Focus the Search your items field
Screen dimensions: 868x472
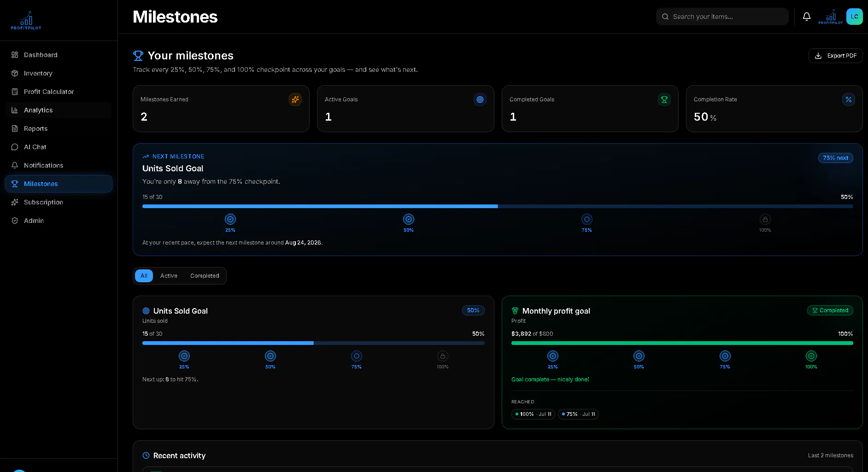[x=722, y=17]
